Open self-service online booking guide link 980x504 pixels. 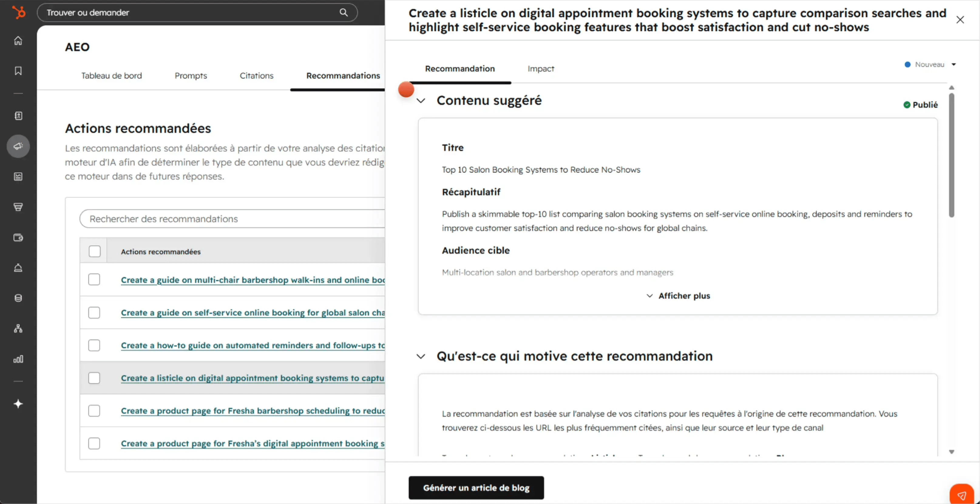pos(253,312)
